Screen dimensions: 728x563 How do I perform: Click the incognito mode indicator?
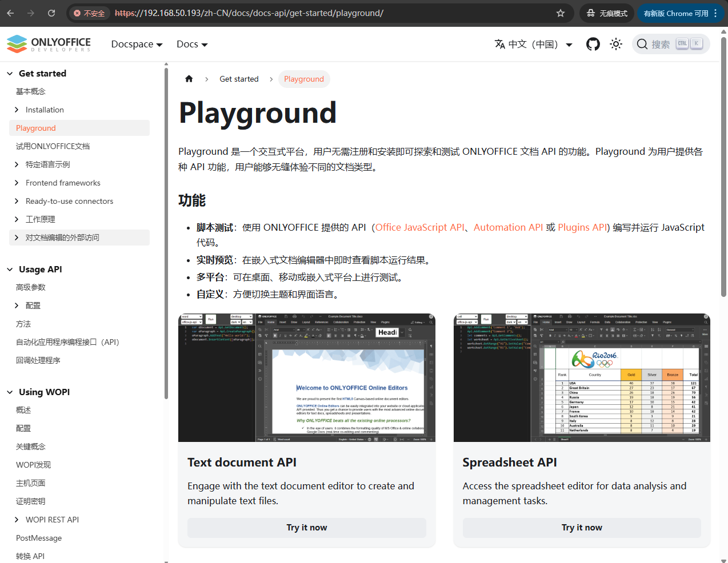pyautogui.click(x=607, y=13)
